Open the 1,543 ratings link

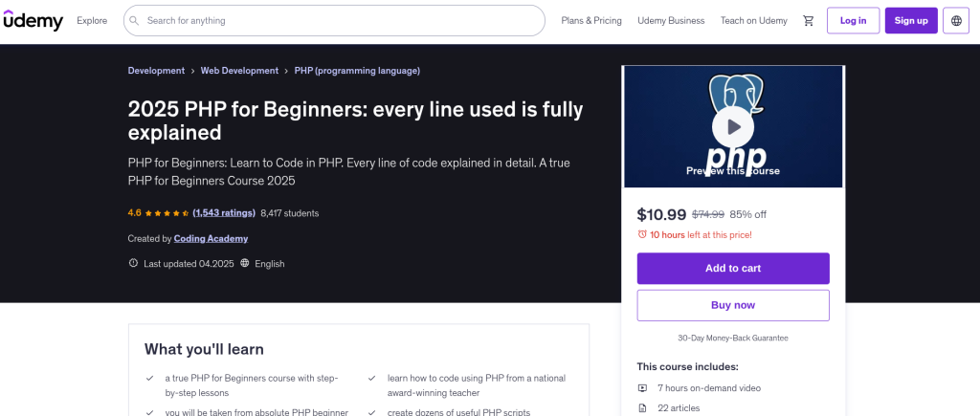(224, 213)
